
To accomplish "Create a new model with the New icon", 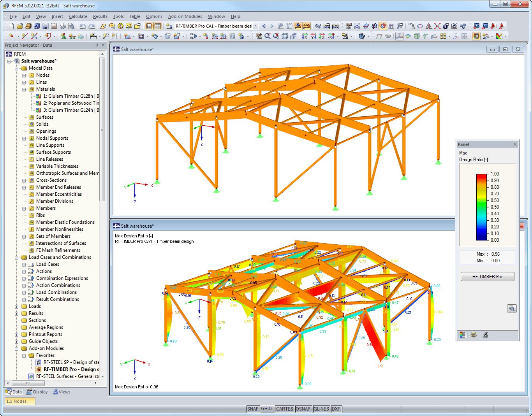I will [11, 26].
